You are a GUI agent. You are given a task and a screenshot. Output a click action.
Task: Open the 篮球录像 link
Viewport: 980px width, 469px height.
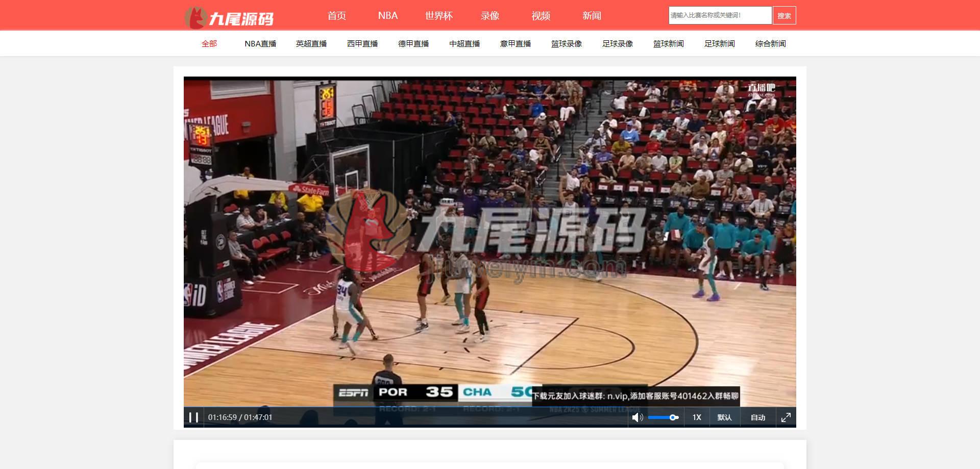point(567,44)
